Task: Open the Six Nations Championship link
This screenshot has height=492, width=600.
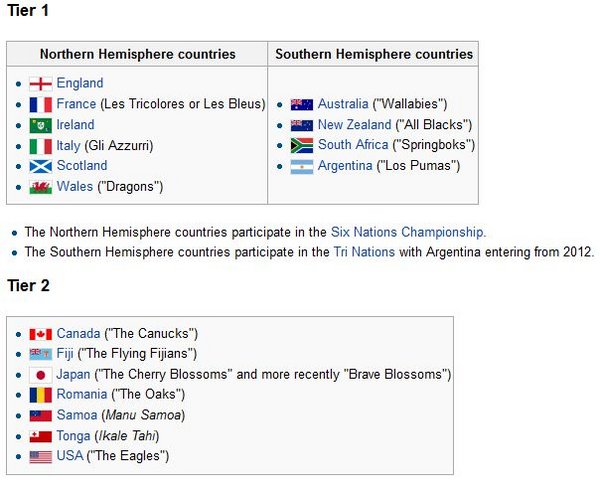Action: (x=406, y=232)
